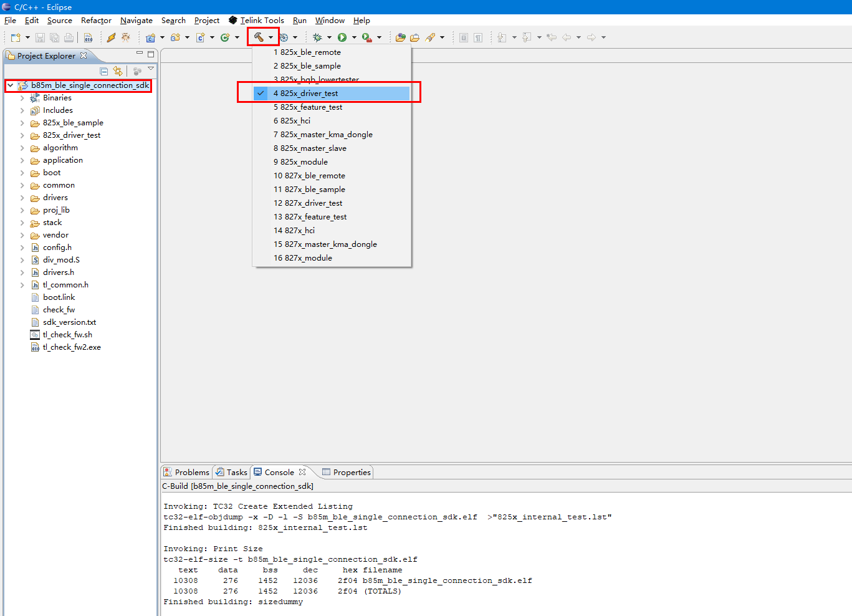Click the Save All icon in toolbar
This screenshot has height=616, width=852.
pos(54,37)
